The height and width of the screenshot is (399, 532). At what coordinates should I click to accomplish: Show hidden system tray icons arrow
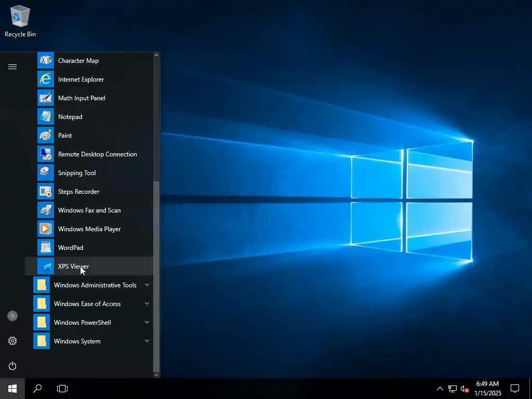440,389
